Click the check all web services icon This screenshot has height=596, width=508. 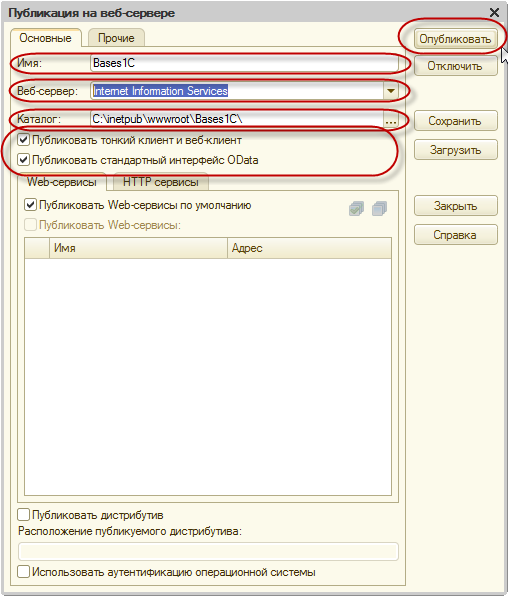[356, 208]
